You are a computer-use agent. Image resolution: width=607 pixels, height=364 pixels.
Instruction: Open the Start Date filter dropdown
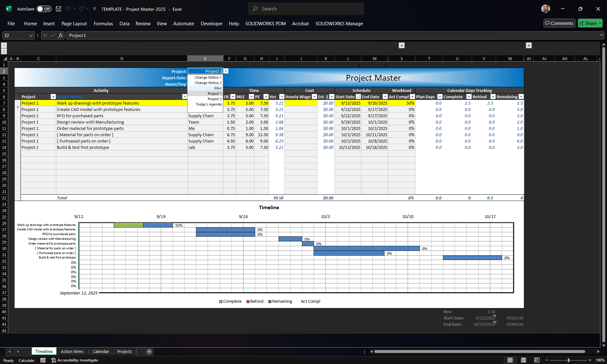tap(358, 97)
